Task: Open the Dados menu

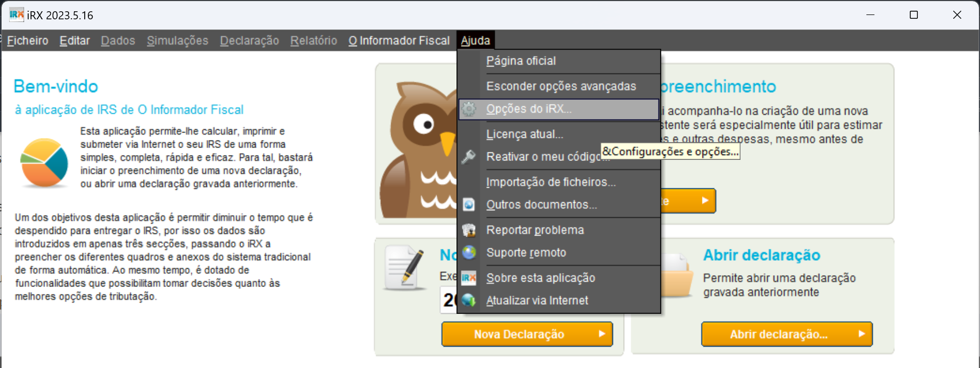Action: (118, 41)
